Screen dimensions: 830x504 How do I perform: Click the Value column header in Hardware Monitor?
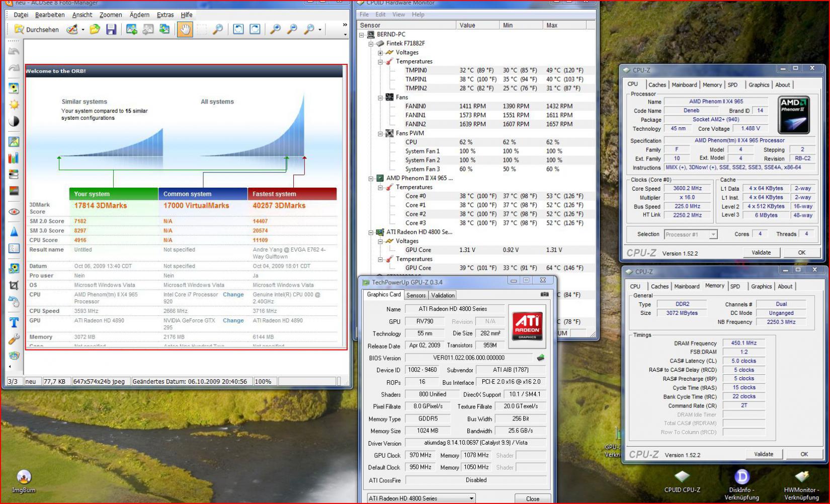coord(478,25)
